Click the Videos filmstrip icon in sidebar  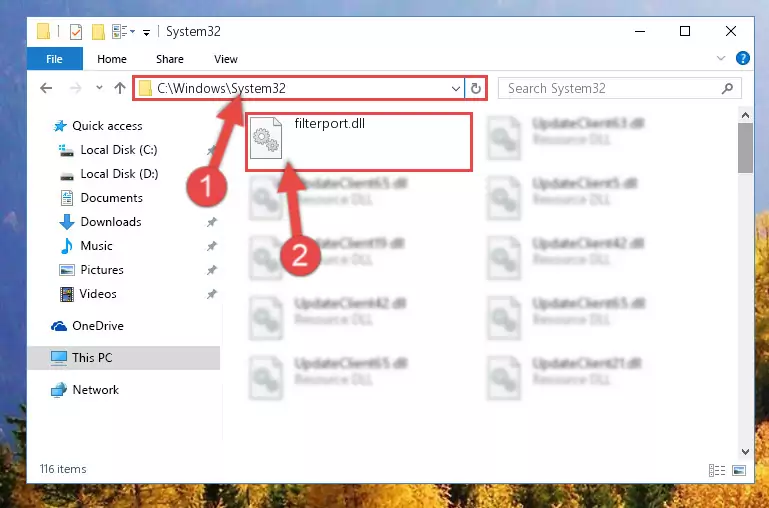coord(67,294)
